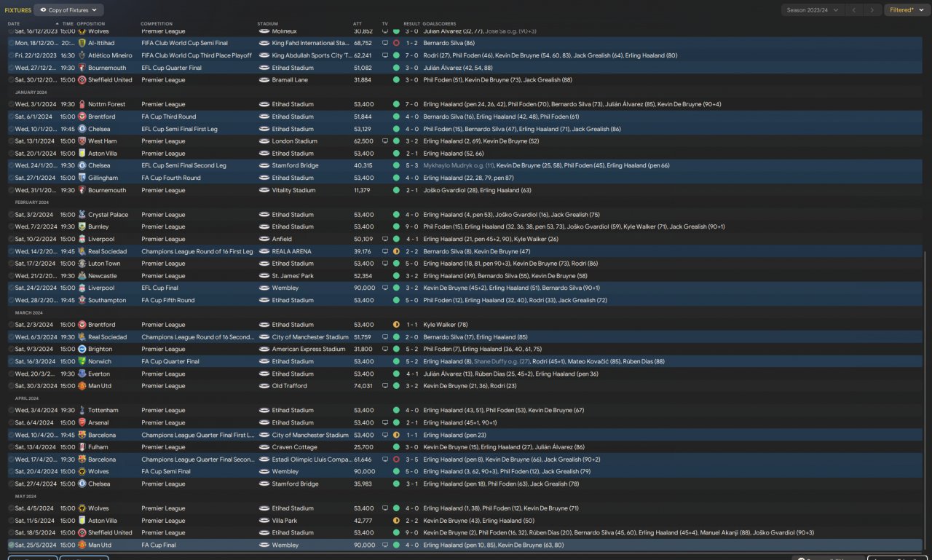Viewport: 932px width, 560px height.
Task: Open the Copy of Fixtures view dropdown
Action: 69,10
